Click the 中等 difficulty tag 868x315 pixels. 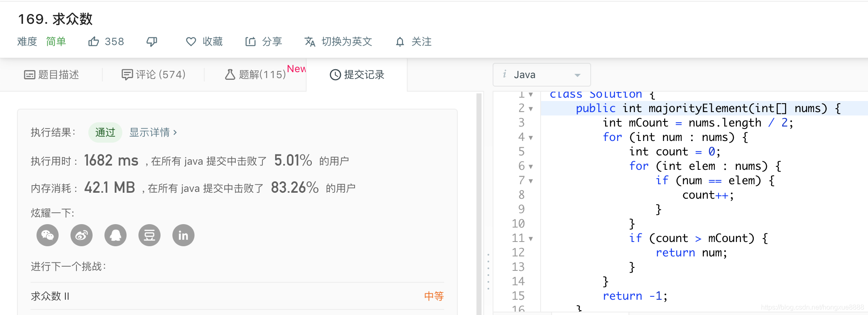(434, 296)
